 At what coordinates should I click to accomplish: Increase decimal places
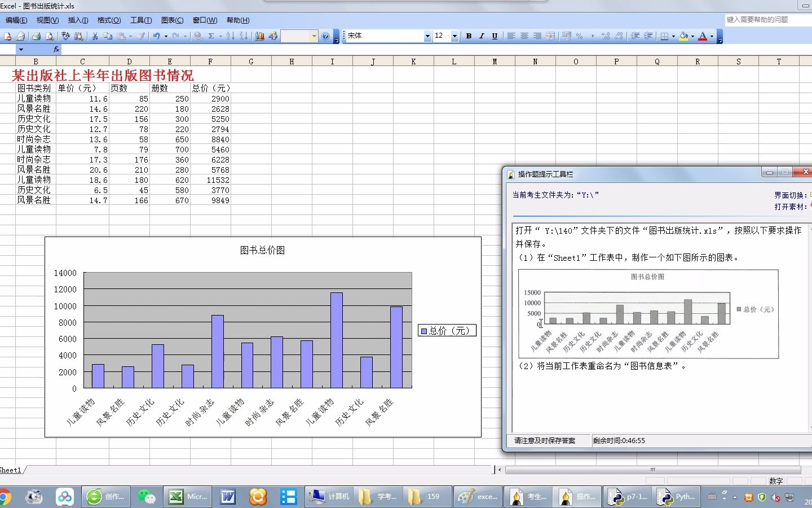tap(606, 36)
